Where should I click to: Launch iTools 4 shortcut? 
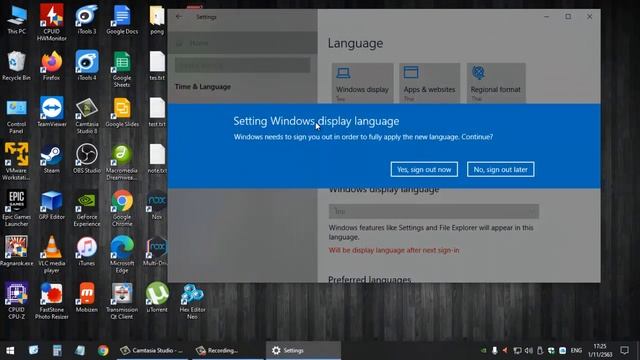click(x=87, y=66)
